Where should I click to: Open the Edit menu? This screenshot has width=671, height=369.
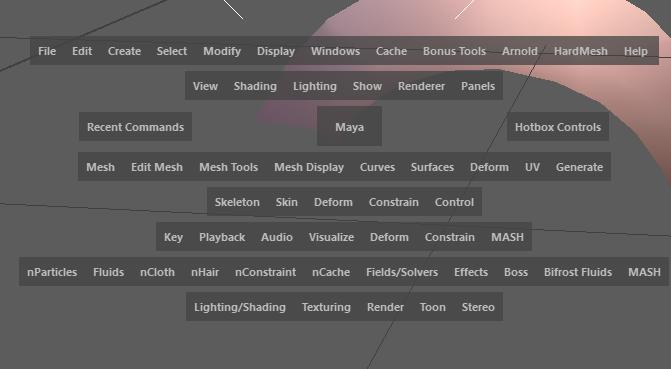(82, 51)
